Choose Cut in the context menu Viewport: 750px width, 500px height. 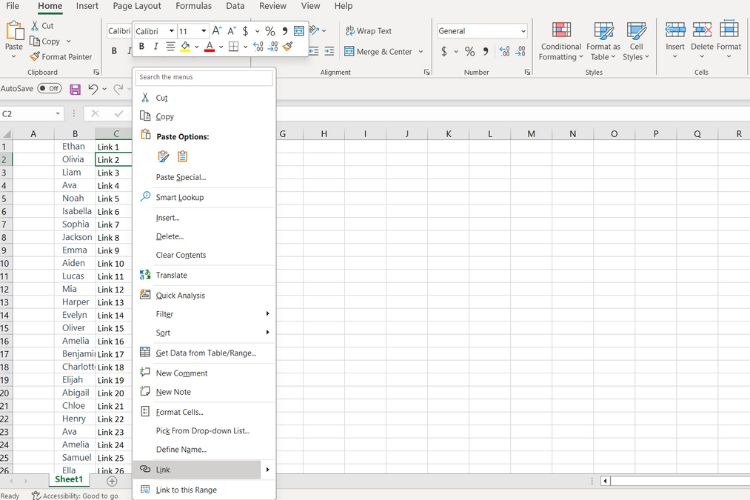click(x=204, y=98)
